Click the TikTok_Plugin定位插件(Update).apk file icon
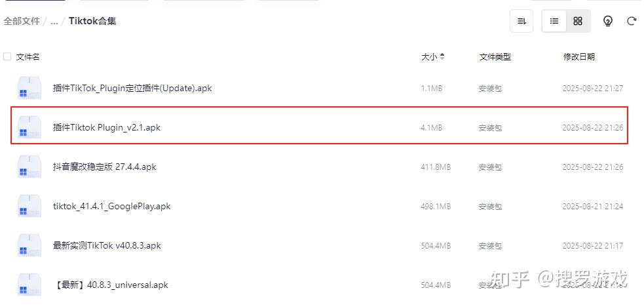Viewport: 644px width, 305px height. tap(29, 89)
